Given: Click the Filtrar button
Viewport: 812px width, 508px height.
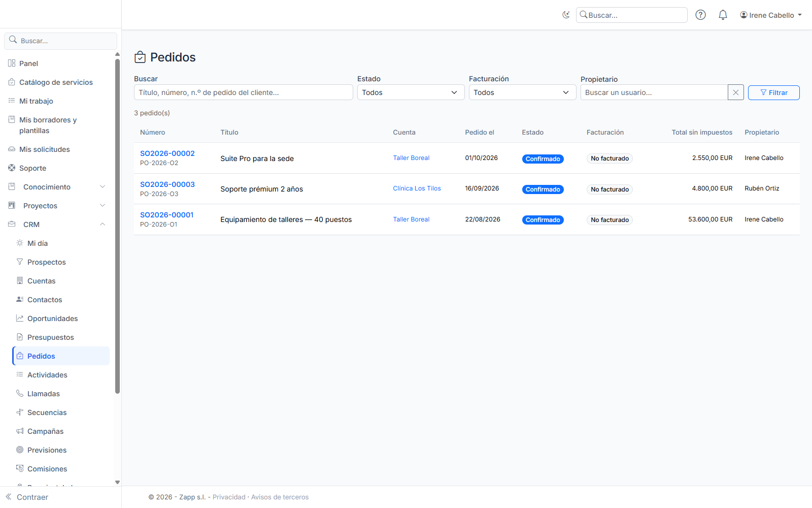Looking at the screenshot, I should point(774,92).
